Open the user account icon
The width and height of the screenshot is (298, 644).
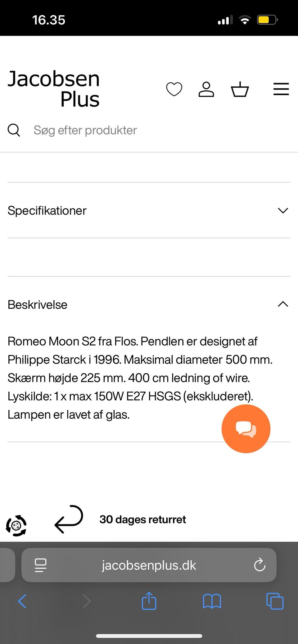click(206, 89)
